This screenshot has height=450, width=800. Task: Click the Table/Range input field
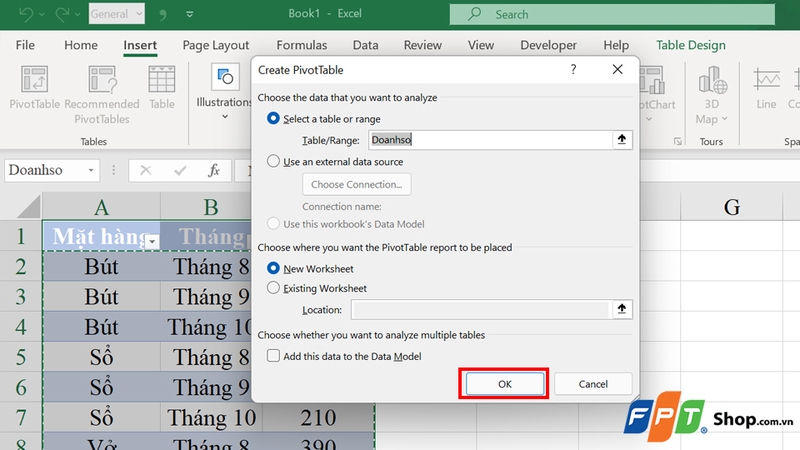click(x=490, y=140)
